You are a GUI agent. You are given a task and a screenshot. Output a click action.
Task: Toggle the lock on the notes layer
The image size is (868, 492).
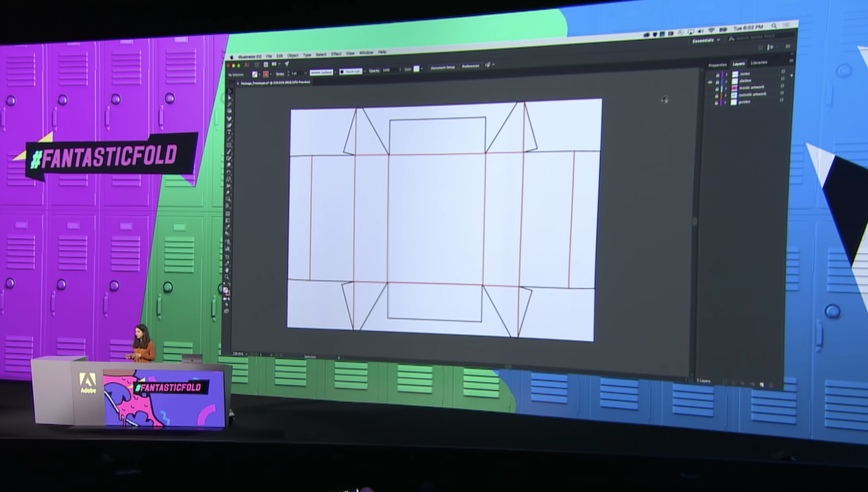click(717, 75)
